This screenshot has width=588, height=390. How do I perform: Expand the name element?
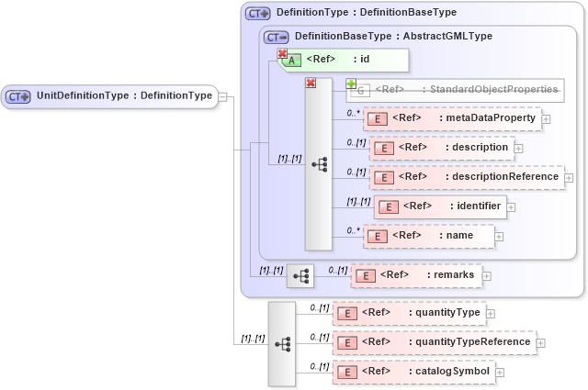coord(499,237)
